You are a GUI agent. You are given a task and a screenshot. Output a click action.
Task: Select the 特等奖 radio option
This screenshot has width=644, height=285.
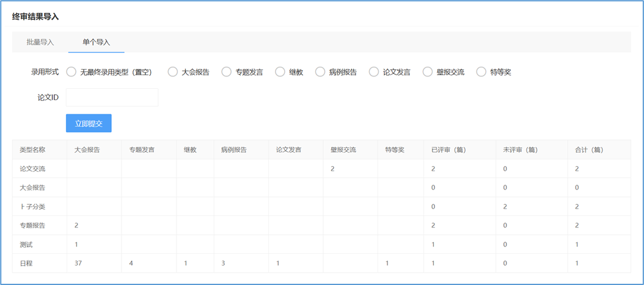click(481, 72)
